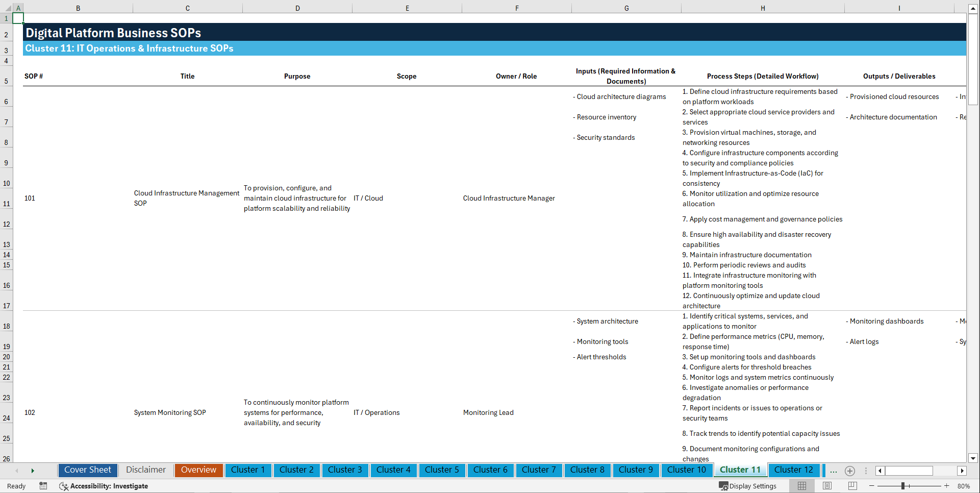Select the Page Layout view icon
The width and height of the screenshot is (980, 493).
827,486
